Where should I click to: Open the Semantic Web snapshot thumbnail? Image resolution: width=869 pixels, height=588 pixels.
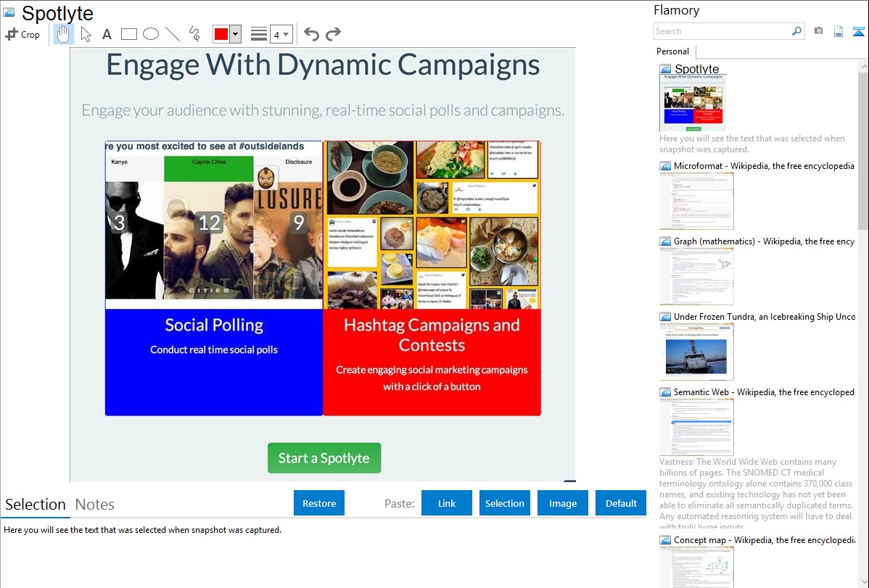pyautogui.click(x=696, y=427)
